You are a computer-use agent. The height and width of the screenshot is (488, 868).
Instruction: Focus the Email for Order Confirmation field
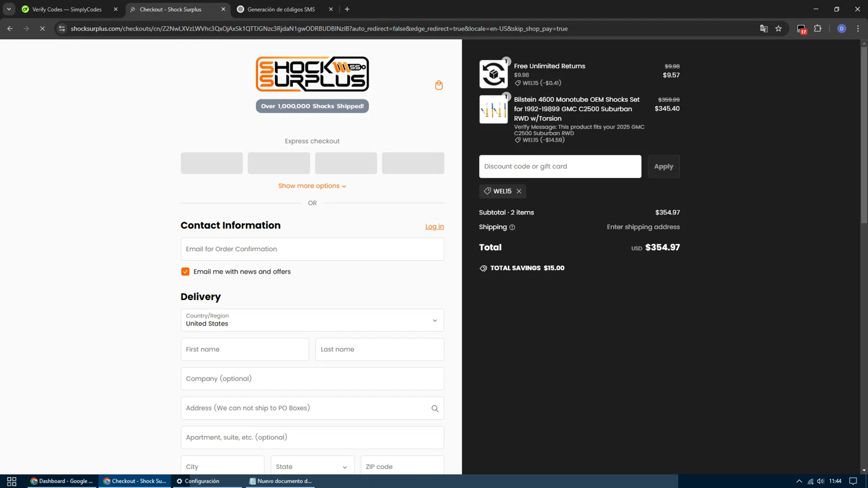click(312, 249)
